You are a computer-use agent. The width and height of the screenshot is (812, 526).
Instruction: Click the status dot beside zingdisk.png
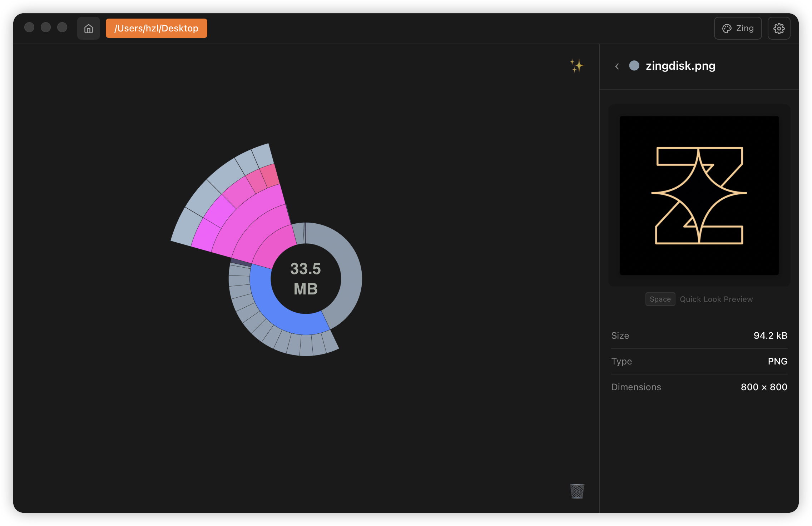tap(634, 66)
